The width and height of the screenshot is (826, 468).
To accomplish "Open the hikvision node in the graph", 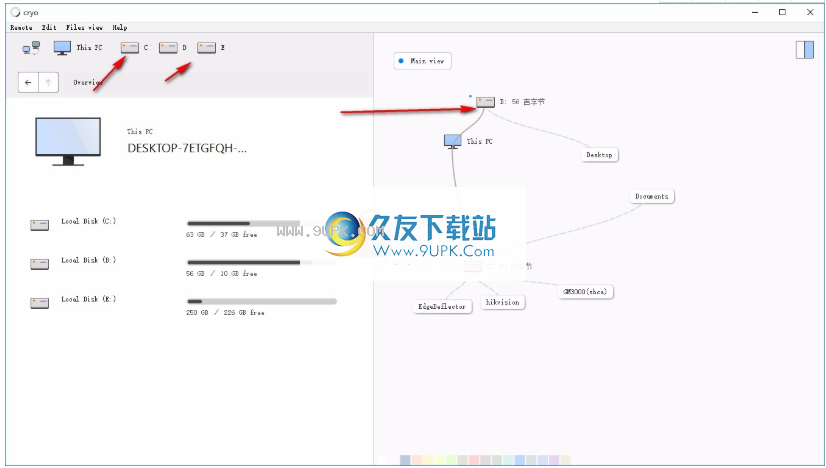I will click(503, 303).
